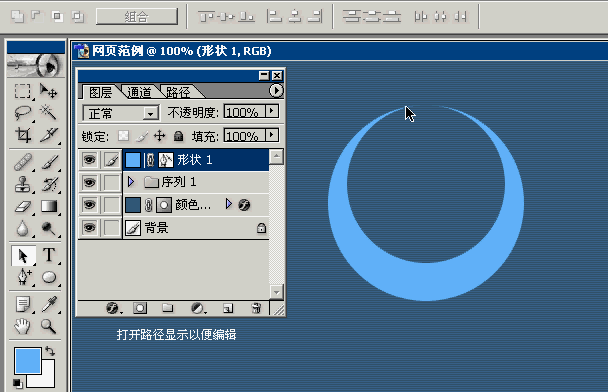The height and width of the screenshot is (392, 608).
Task: Swap foreground and background colors
Action: click(x=50, y=351)
